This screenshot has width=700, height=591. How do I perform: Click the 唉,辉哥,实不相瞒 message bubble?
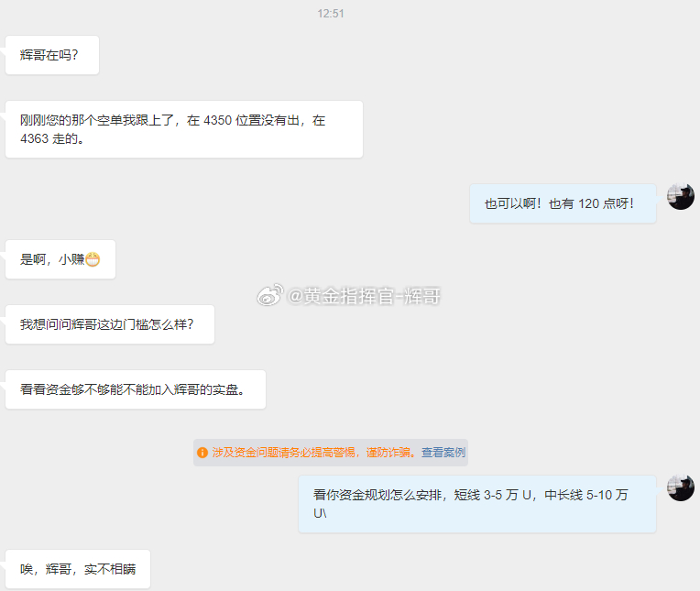click(78, 569)
